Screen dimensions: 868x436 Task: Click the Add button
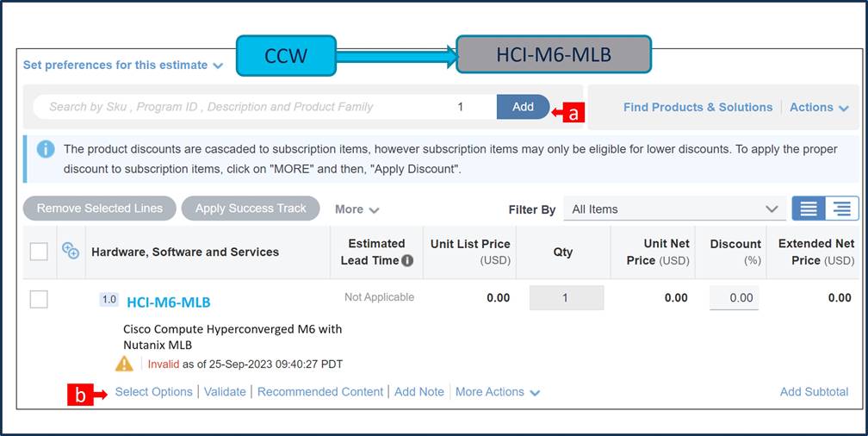point(523,107)
